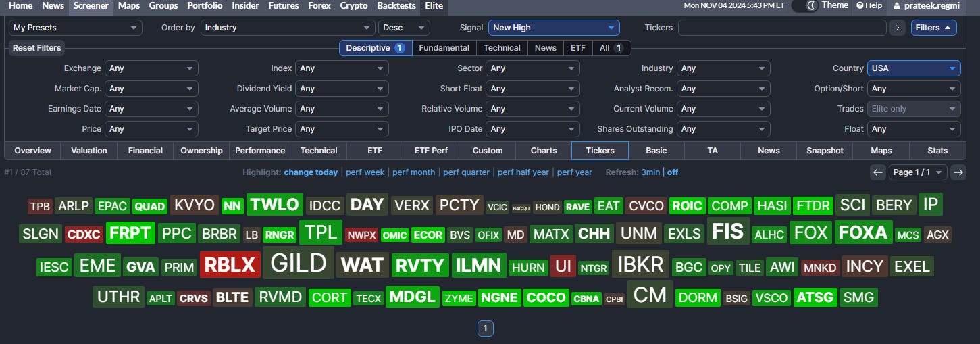Open the bright green TWLO ticker tile
The image size is (980, 344).
click(274, 204)
